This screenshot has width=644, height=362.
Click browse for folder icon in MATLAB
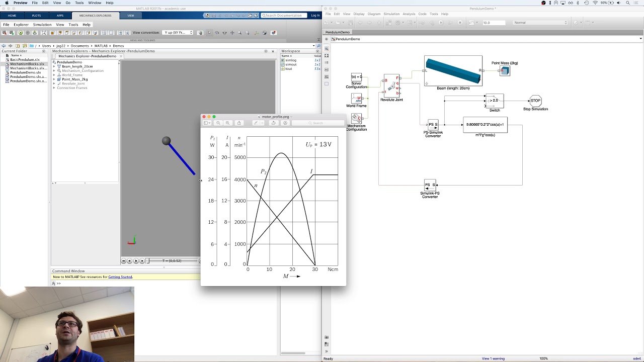point(24,46)
